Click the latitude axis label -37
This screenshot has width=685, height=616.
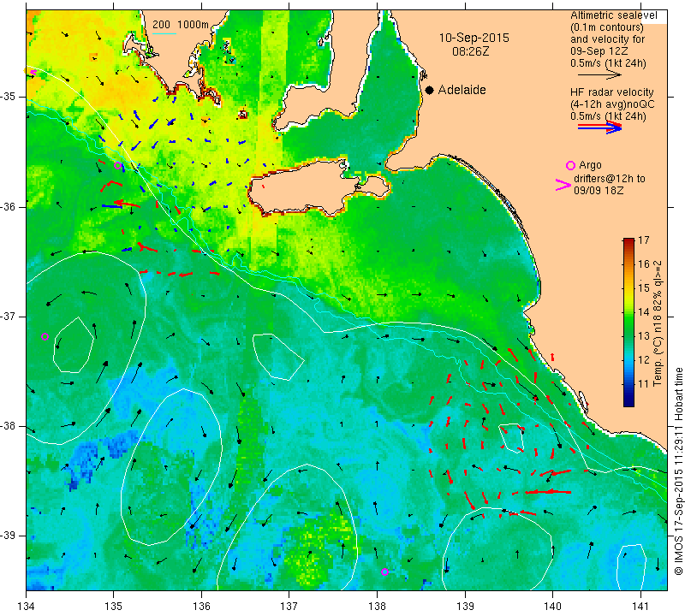point(9,316)
